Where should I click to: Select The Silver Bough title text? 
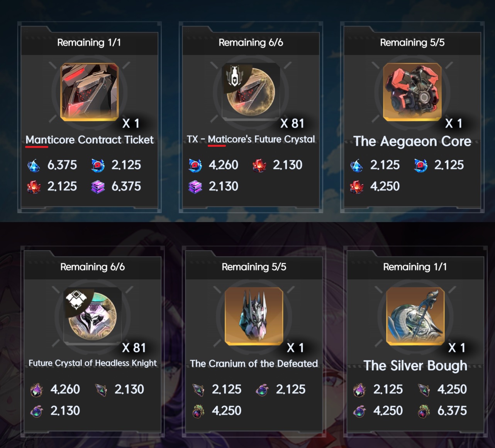(415, 365)
